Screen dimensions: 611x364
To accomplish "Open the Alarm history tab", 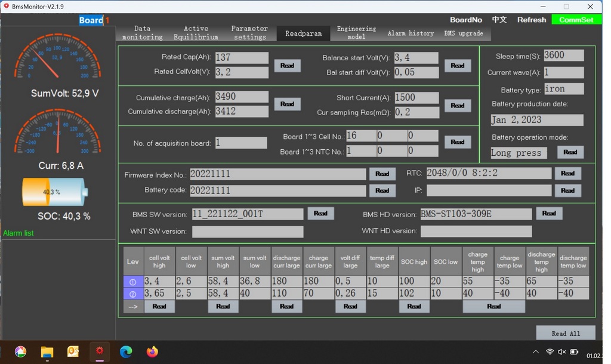I will 411,33.
